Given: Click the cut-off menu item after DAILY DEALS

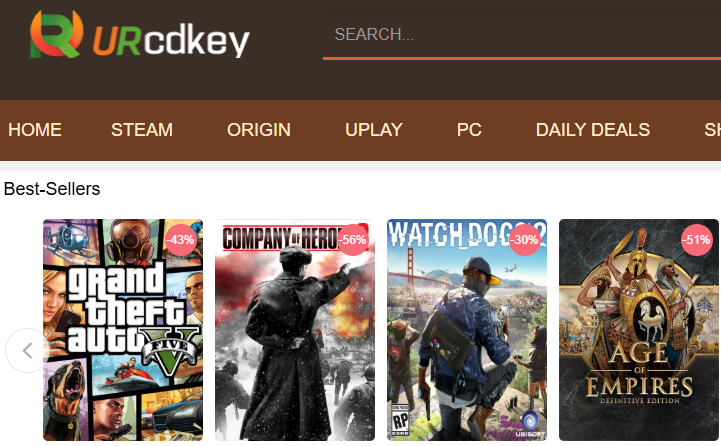Looking at the screenshot, I should [712, 130].
